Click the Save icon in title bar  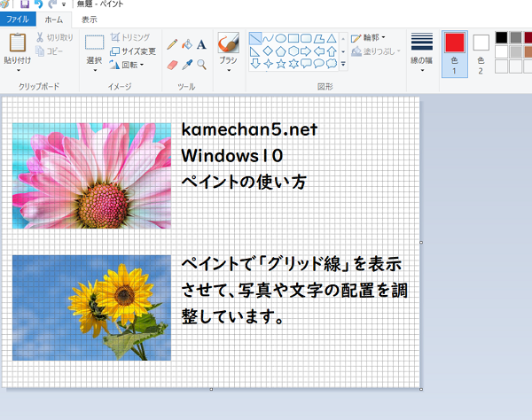[25, 4]
